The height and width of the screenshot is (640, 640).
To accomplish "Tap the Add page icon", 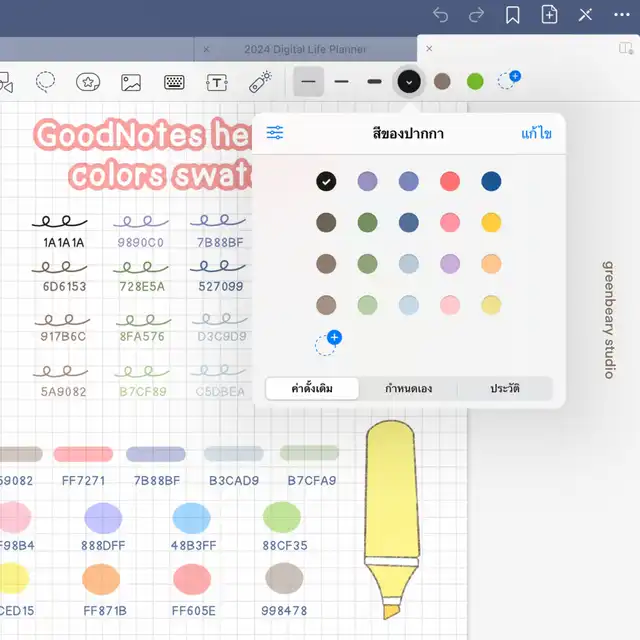I will 549,15.
